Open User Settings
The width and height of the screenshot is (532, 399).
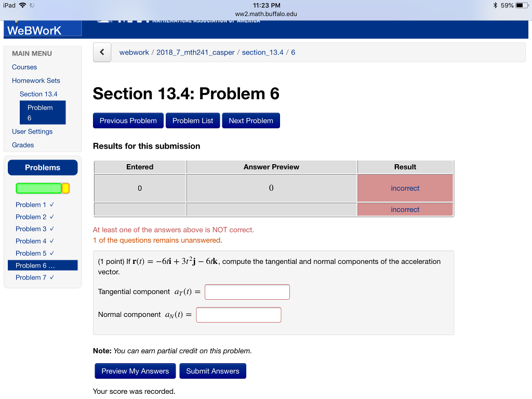pos(32,131)
